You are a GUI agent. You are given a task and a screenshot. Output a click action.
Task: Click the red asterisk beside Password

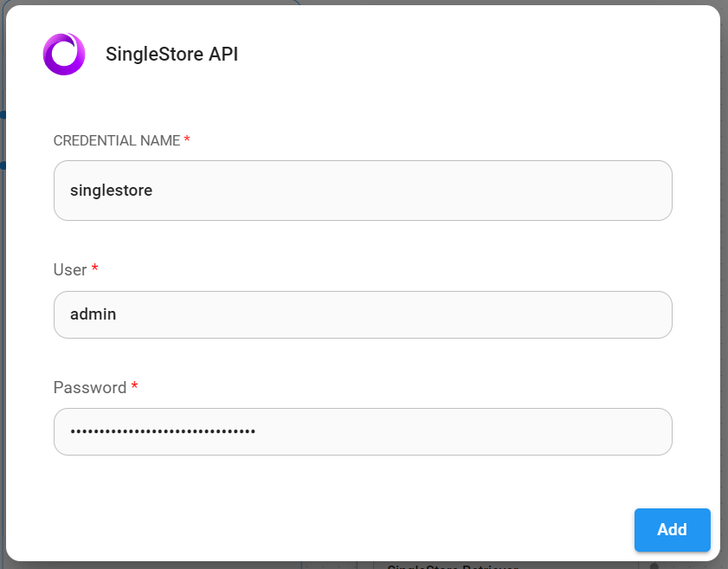click(x=134, y=388)
